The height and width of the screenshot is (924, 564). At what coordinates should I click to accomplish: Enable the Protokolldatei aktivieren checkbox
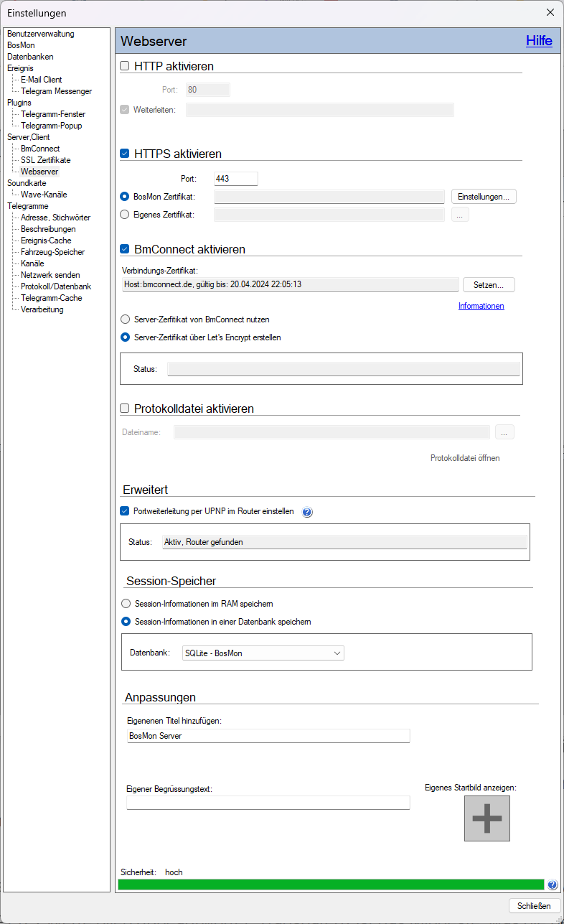coord(125,409)
